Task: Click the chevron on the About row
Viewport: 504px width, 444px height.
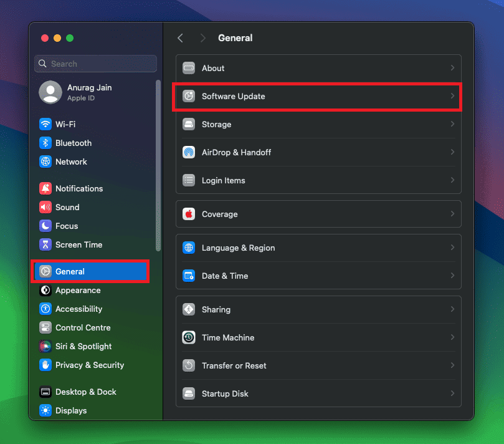Action: pyautogui.click(x=452, y=68)
